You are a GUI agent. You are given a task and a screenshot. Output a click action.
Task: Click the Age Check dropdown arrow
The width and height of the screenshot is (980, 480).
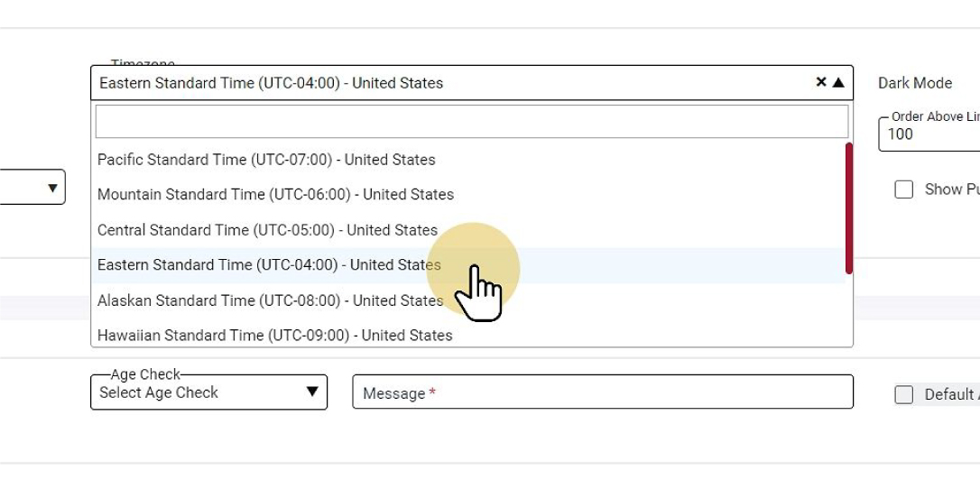pos(312,392)
